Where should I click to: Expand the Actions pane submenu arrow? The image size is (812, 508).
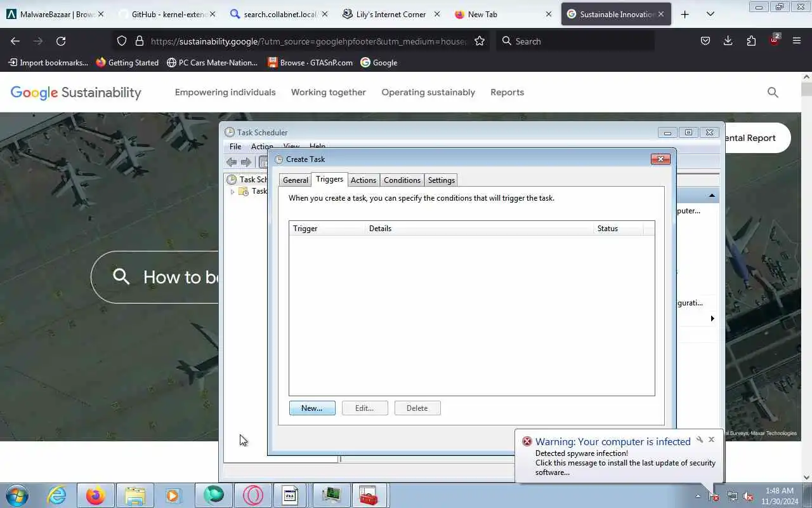(x=712, y=318)
